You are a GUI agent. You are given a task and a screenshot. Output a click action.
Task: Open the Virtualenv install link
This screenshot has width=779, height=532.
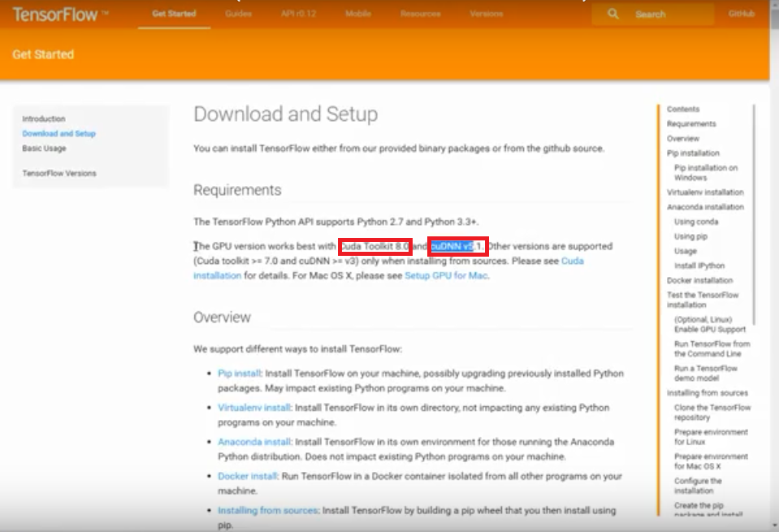pos(254,408)
